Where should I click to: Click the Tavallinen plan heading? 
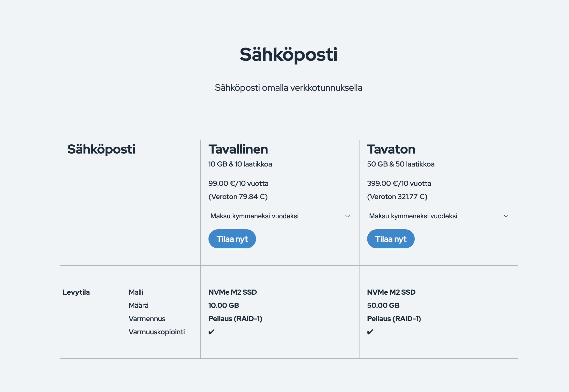(238, 149)
